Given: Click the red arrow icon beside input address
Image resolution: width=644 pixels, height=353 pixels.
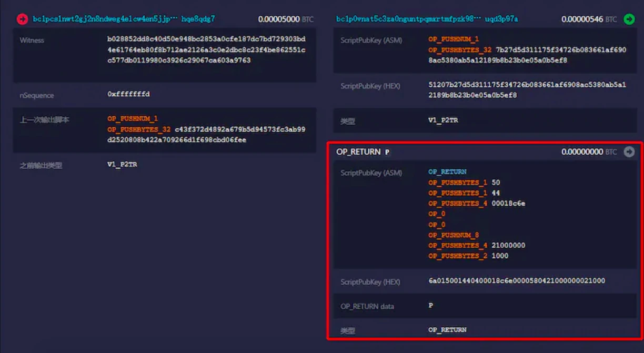Looking at the screenshot, I should (22, 19).
